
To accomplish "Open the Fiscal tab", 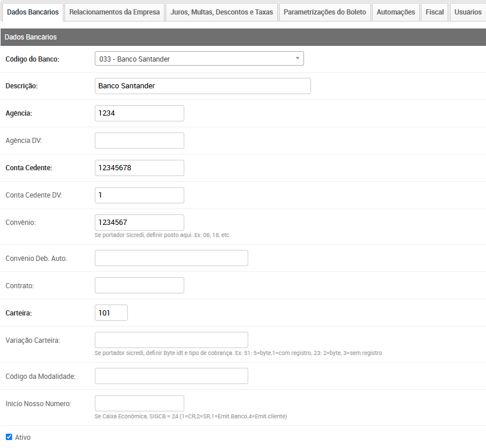I will (434, 12).
